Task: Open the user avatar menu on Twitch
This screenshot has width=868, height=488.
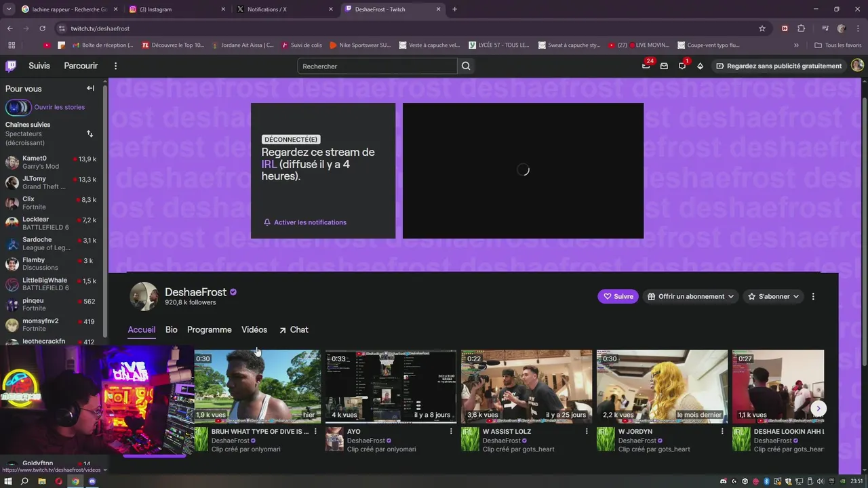Action: point(857,66)
